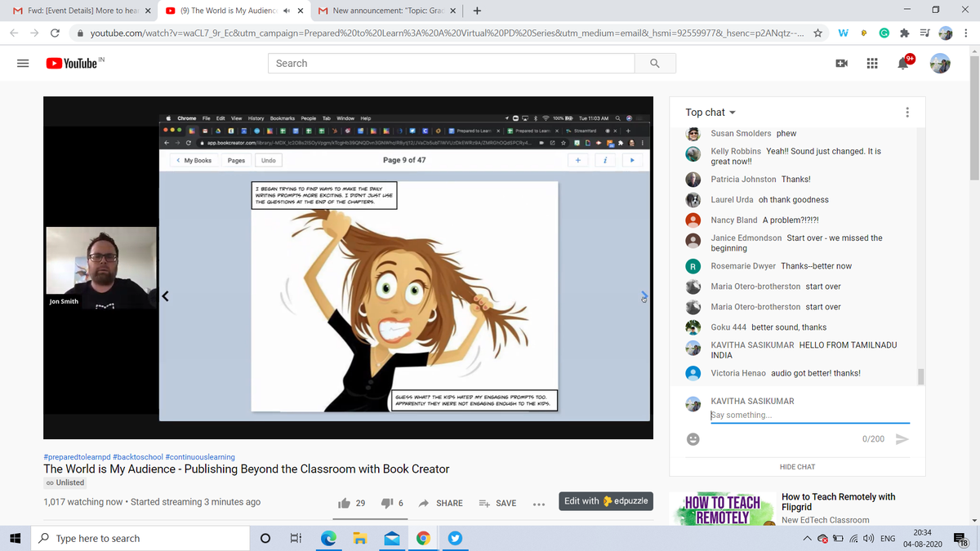Open the YouTube hamburger guide menu
Image resolution: width=980 pixels, height=551 pixels.
(23, 63)
